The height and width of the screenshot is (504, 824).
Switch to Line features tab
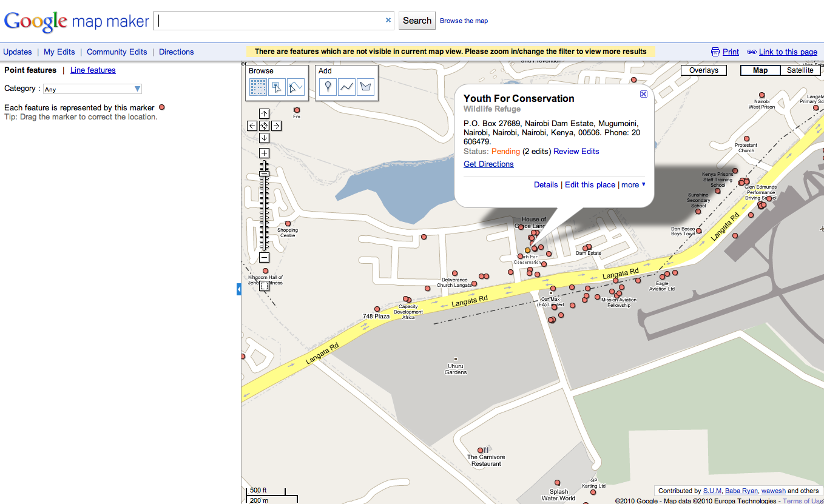click(x=93, y=70)
